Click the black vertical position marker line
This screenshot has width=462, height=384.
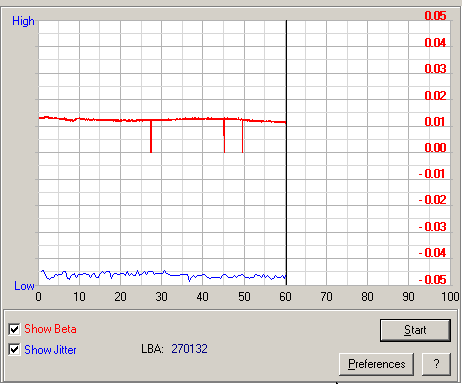(286, 153)
